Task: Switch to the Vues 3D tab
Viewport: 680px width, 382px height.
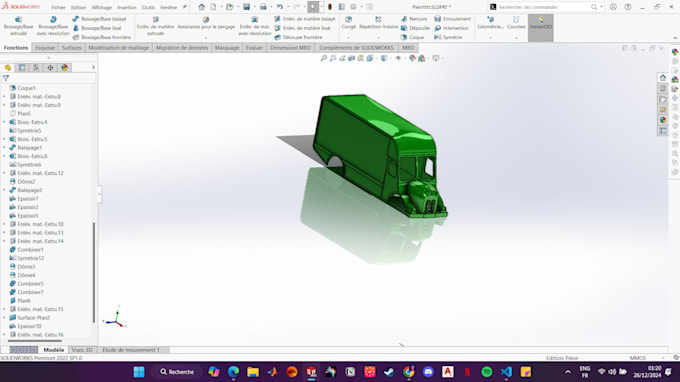Action: point(82,350)
